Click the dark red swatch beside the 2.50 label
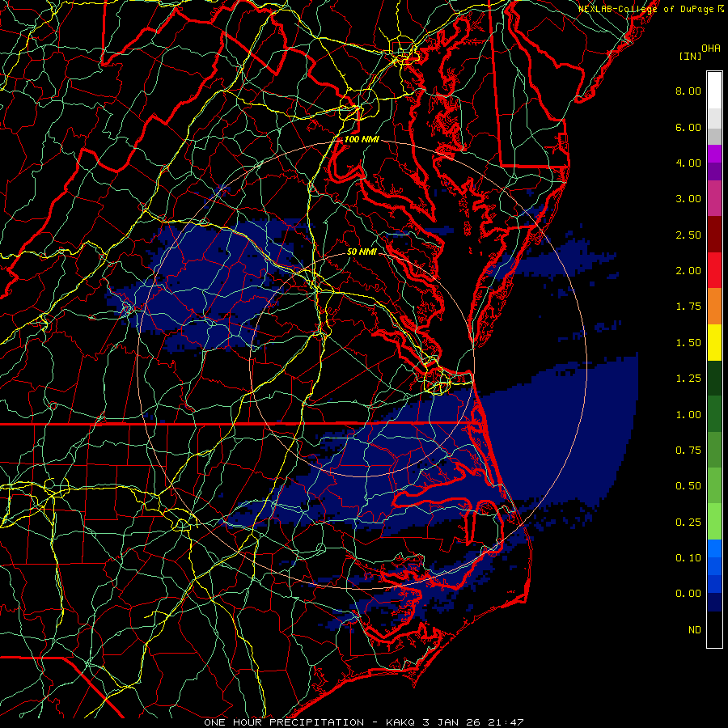This screenshot has height=728, width=728. pyautogui.click(x=714, y=235)
